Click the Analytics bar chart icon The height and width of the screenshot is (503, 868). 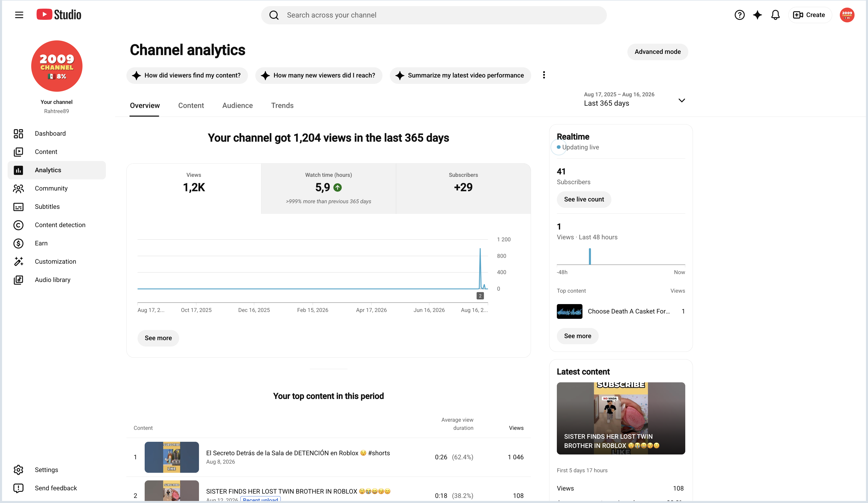click(18, 170)
